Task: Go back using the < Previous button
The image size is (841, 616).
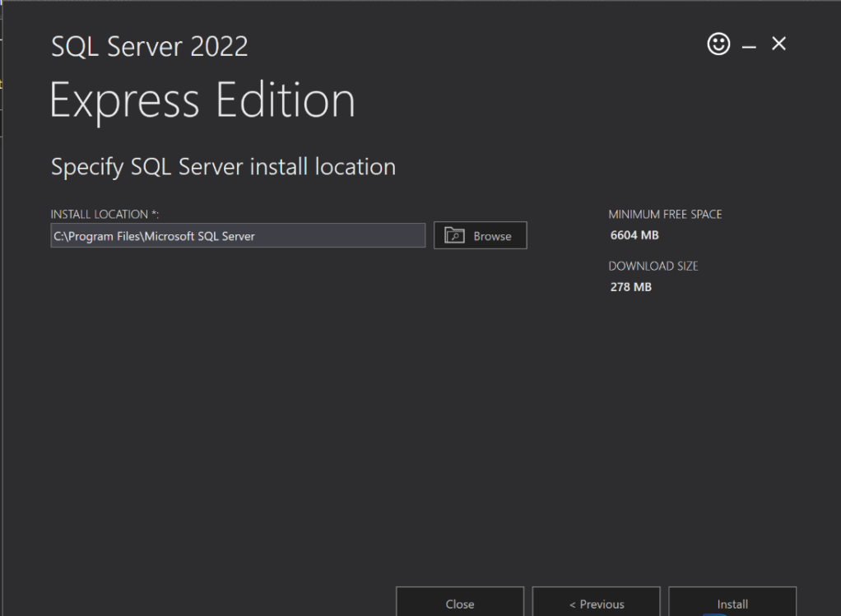Action: click(597, 604)
